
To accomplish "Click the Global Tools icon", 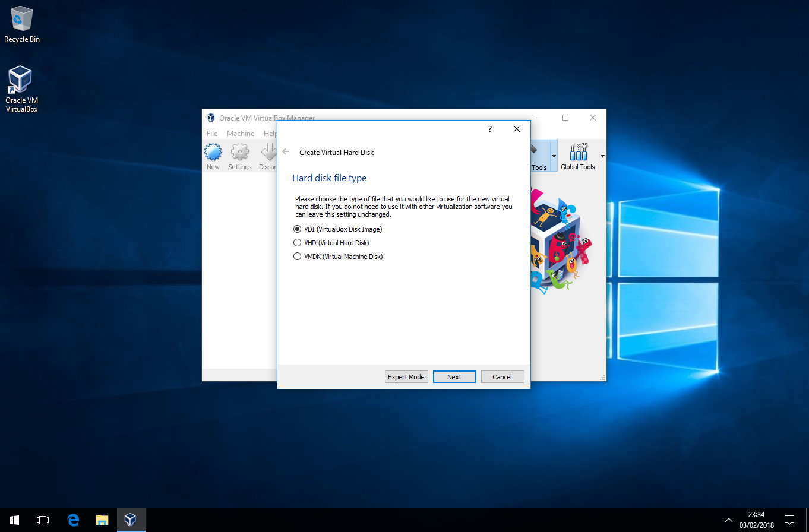I will click(578, 156).
